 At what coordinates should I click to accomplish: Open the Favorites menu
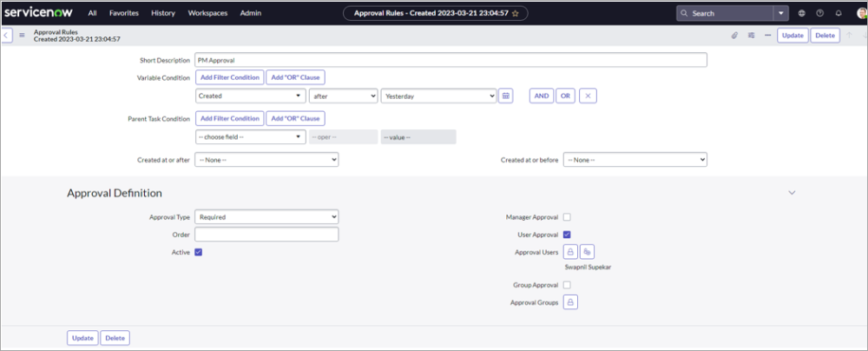[x=124, y=14]
